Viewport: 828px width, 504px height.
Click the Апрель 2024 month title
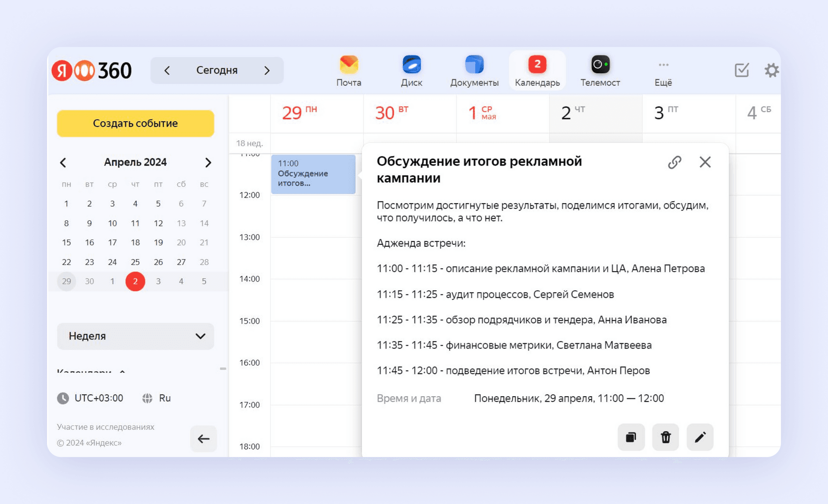pos(135,162)
